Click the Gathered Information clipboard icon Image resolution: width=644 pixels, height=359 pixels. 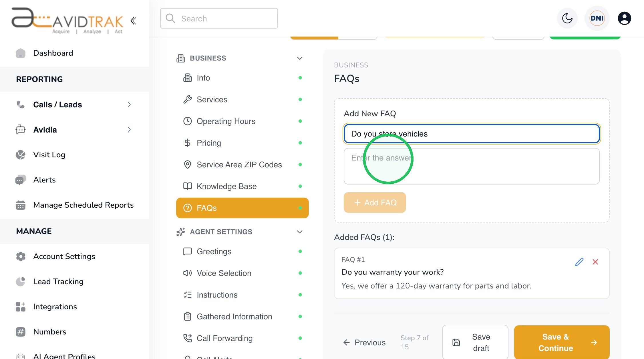point(187,316)
